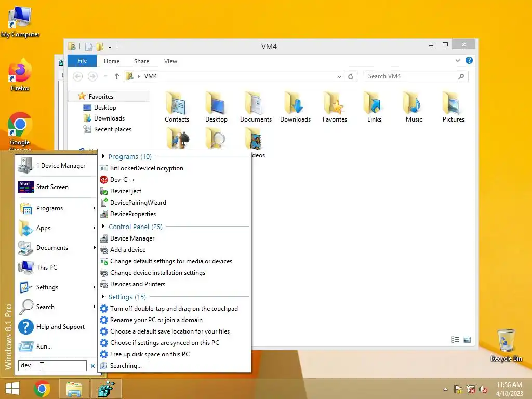This screenshot has width=532, height=399.
Task: Select the Pictures folder
Action: click(453, 107)
